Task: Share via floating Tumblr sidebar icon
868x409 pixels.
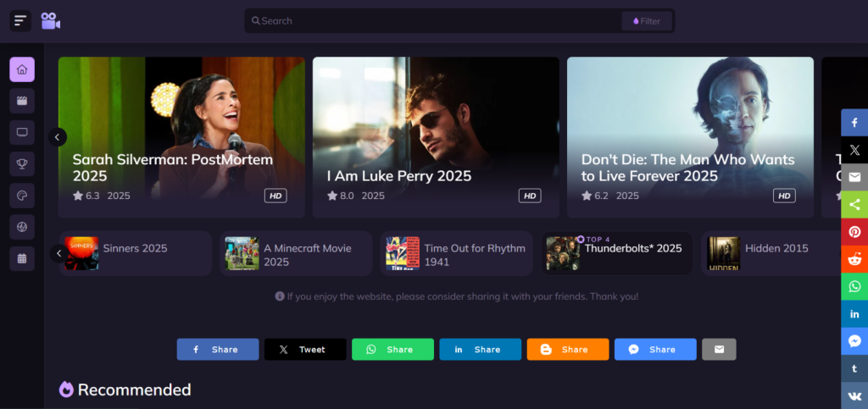Action: [854, 368]
